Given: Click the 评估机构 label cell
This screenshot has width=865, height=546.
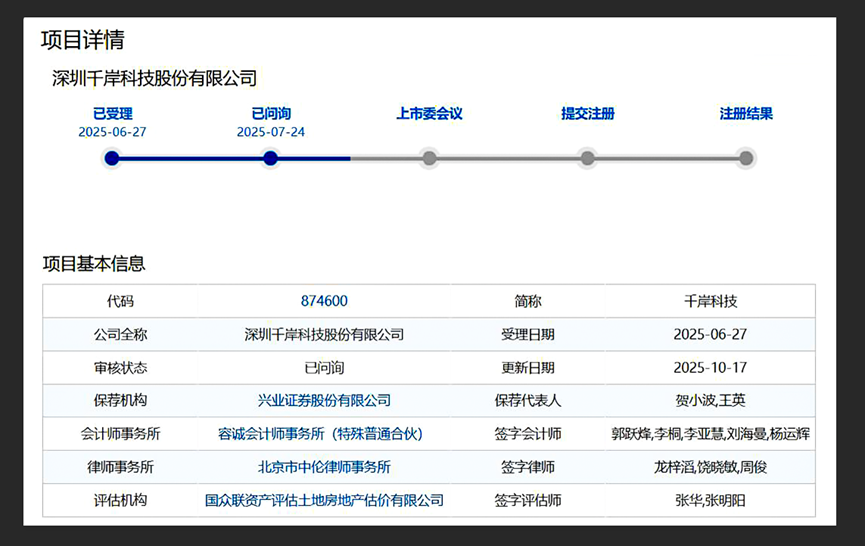Looking at the screenshot, I should tap(120, 500).
